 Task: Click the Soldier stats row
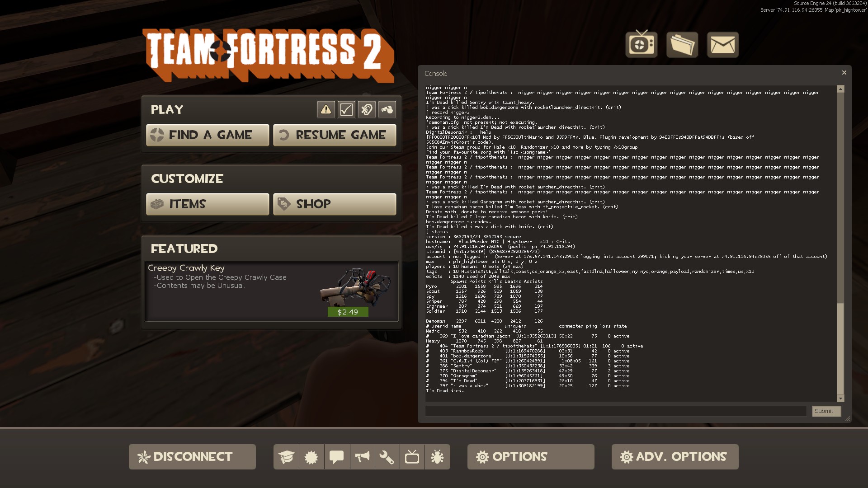click(x=484, y=311)
